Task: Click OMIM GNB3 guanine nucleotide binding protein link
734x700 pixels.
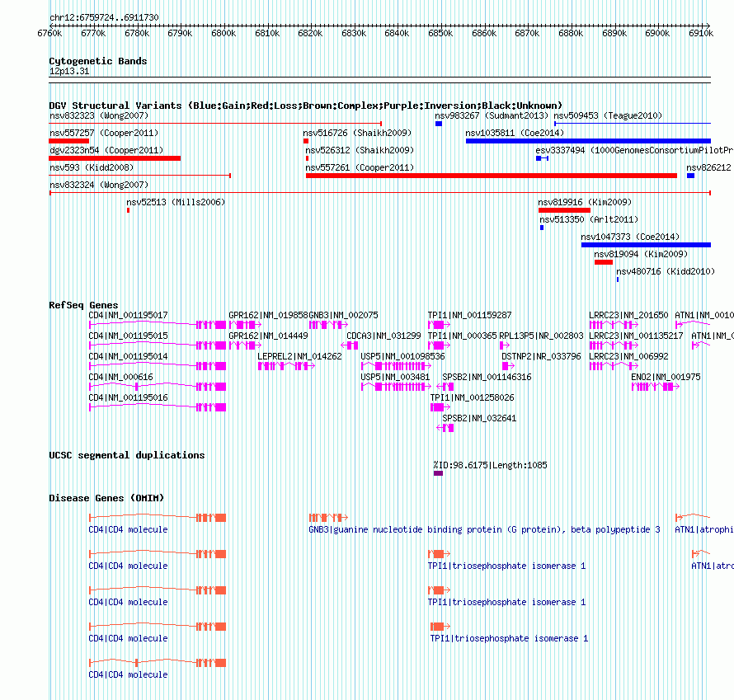Action: [x=484, y=529]
